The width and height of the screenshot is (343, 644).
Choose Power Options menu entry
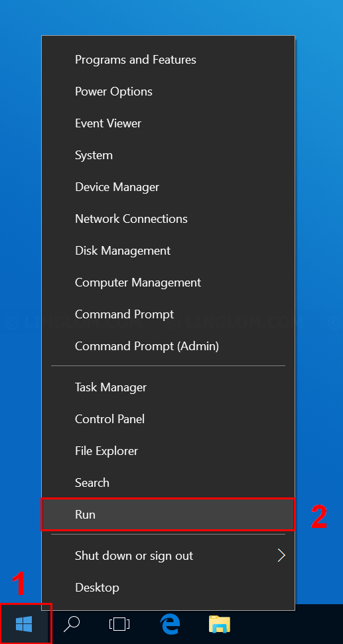(x=168, y=92)
